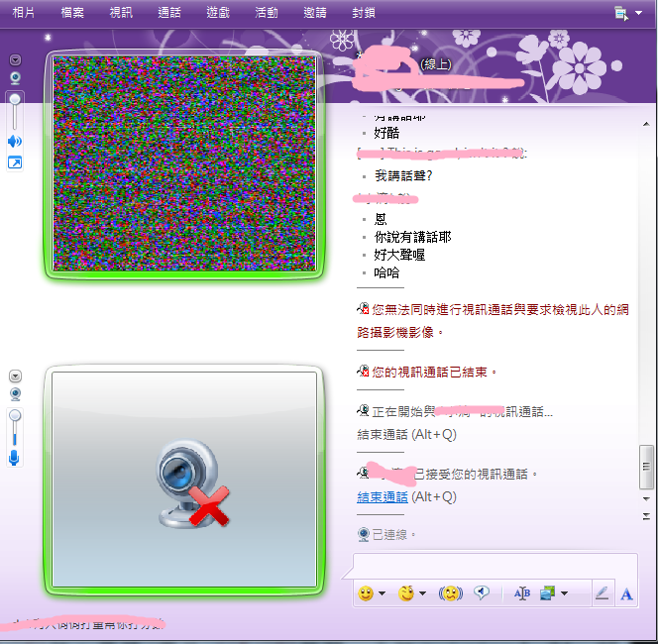
Task: Expand the emoticon dropdown arrow
Action: [x=382, y=593]
